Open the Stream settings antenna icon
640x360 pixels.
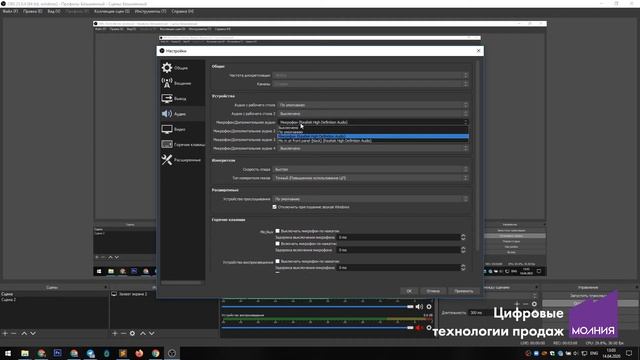(x=167, y=83)
